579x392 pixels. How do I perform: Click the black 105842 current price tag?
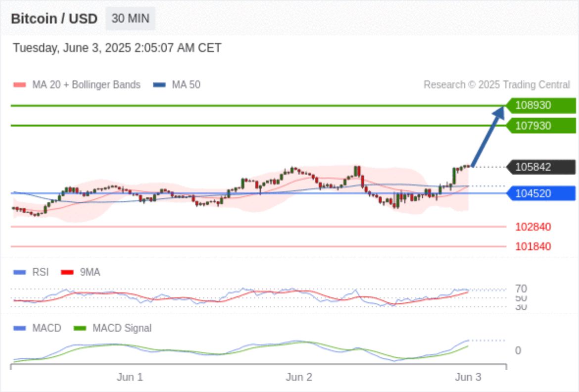click(x=540, y=167)
